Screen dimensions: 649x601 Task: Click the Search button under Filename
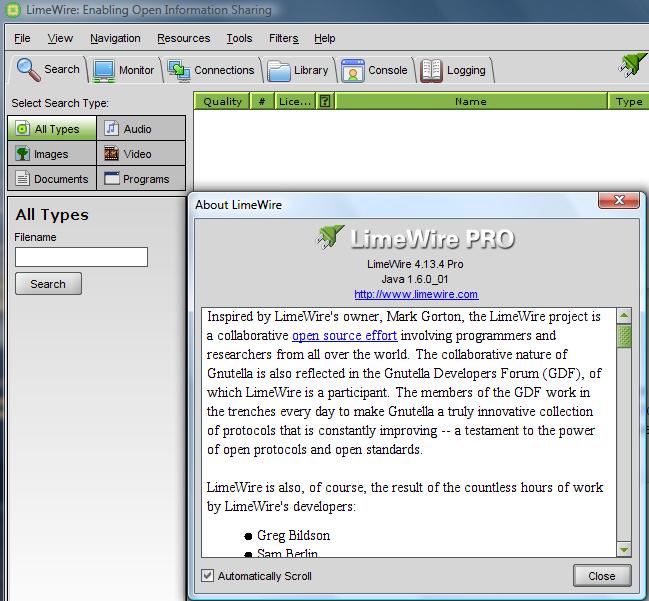click(x=48, y=284)
